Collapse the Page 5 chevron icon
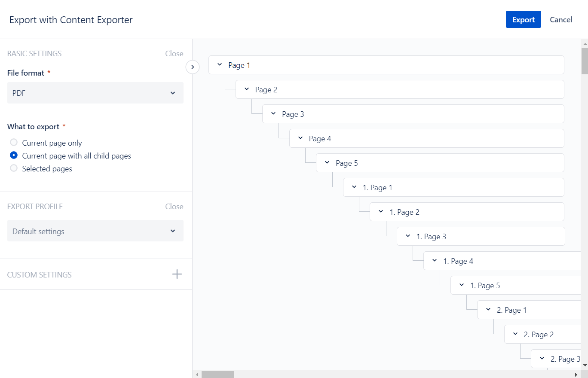Screen dimensions: 588x378 (x=327, y=163)
